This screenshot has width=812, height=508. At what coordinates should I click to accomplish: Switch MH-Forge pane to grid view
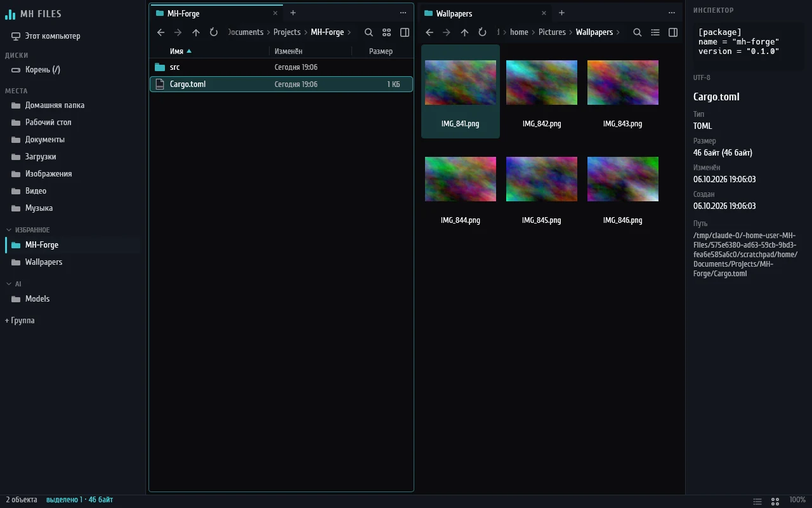tap(386, 32)
